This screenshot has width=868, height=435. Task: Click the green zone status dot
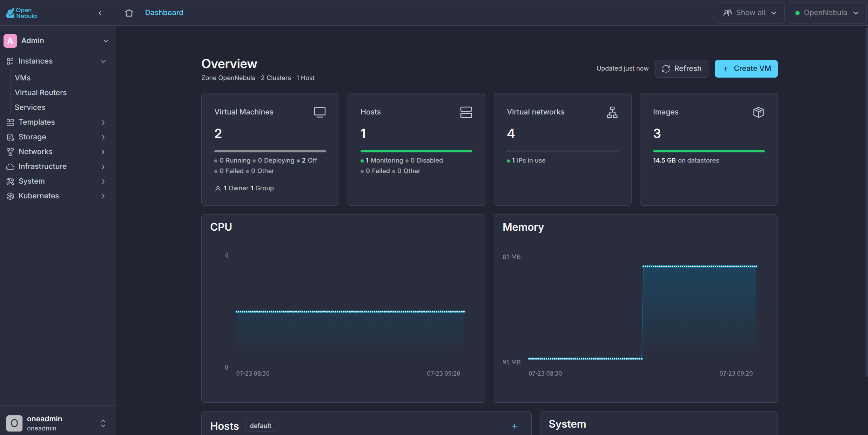[798, 13]
